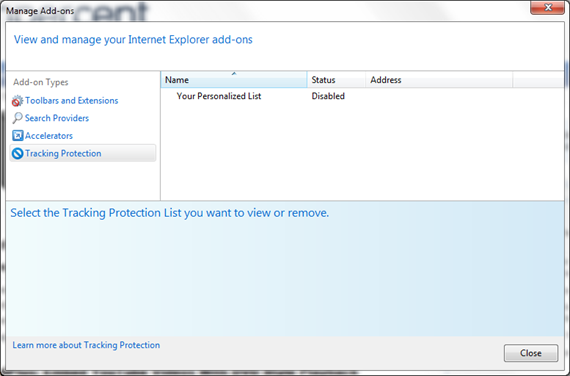Screen dimensions: 570x376
Task: Select Tracking Protection add-on type
Action: (83, 153)
